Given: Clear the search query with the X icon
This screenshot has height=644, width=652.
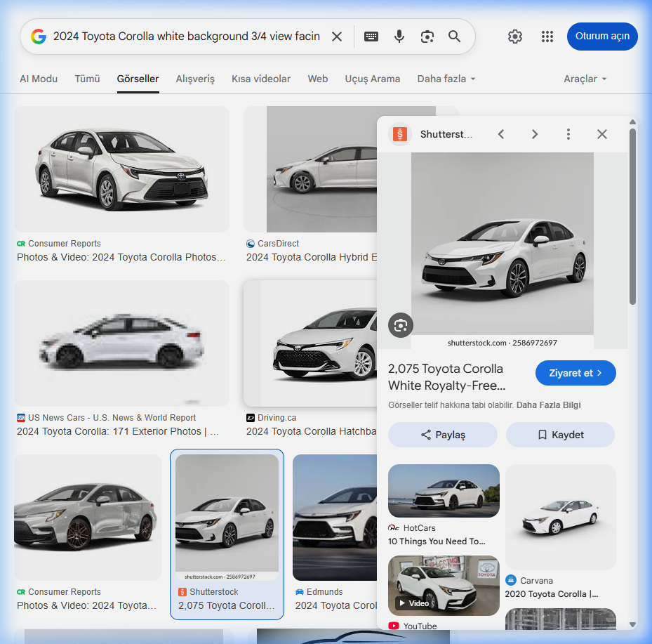Looking at the screenshot, I should point(337,37).
